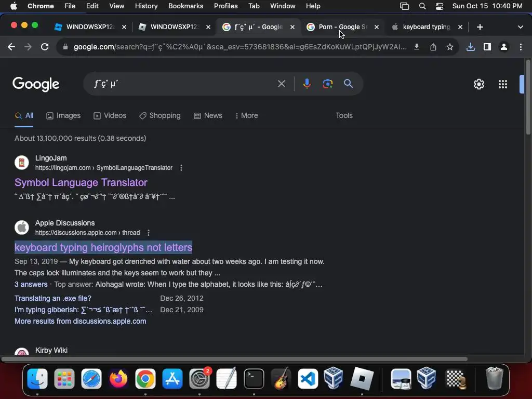
Task: Open LingoJam result options menu
Action: 181,168
